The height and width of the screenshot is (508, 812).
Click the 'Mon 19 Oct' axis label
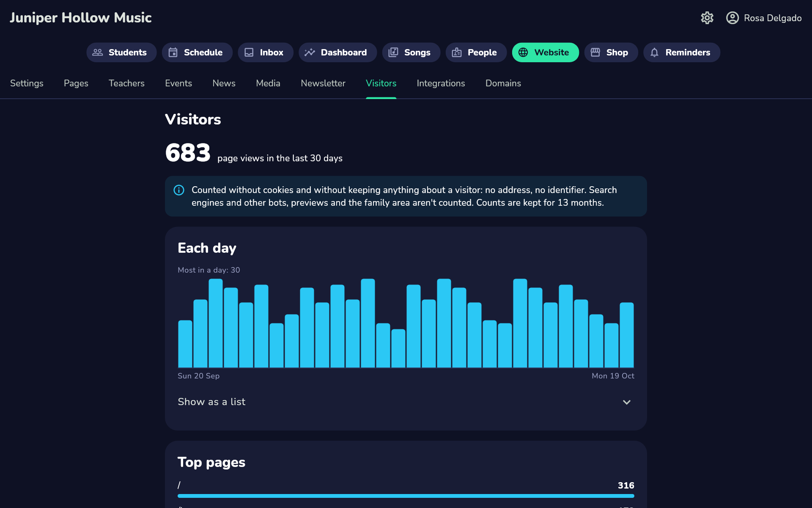(x=613, y=376)
